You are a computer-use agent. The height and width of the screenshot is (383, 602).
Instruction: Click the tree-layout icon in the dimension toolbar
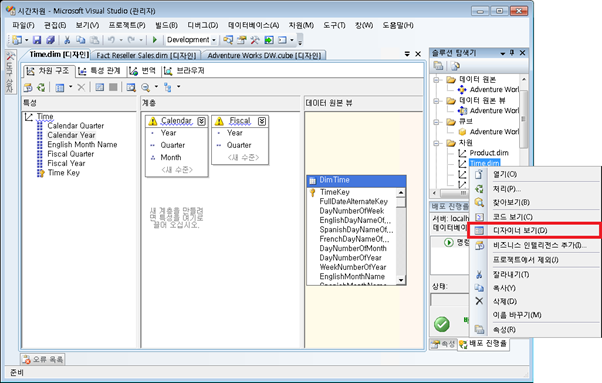point(168,87)
